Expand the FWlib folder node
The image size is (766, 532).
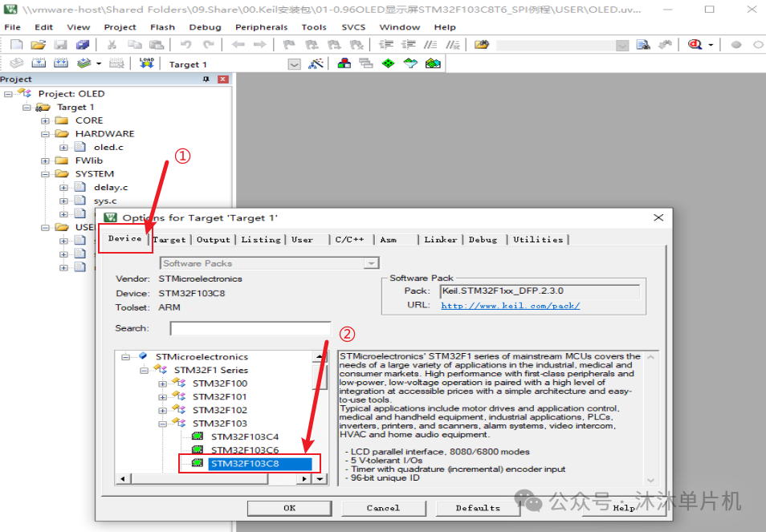[x=45, y=160]
